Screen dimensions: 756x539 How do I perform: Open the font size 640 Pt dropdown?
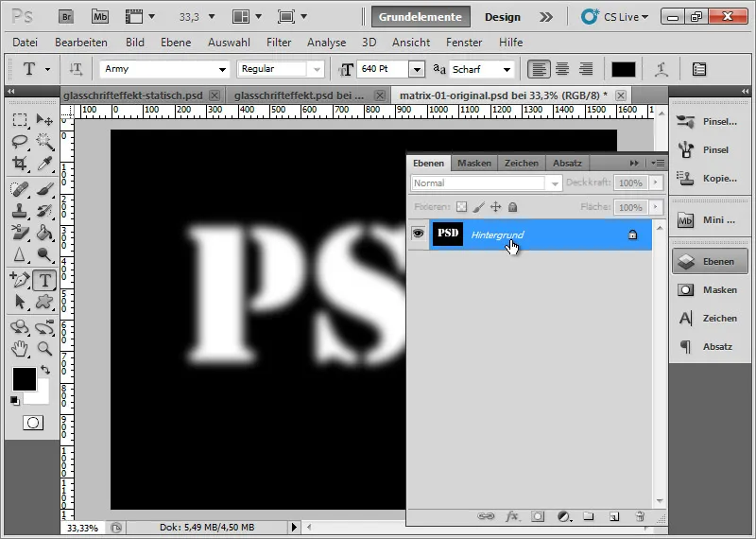(417, 69)
